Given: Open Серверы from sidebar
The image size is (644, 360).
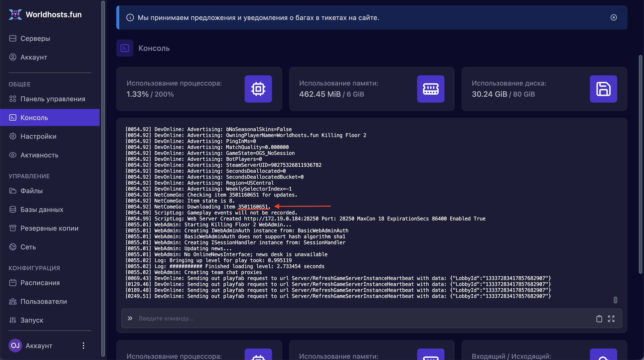Looking at the screenshot, I should coord(35,39).
